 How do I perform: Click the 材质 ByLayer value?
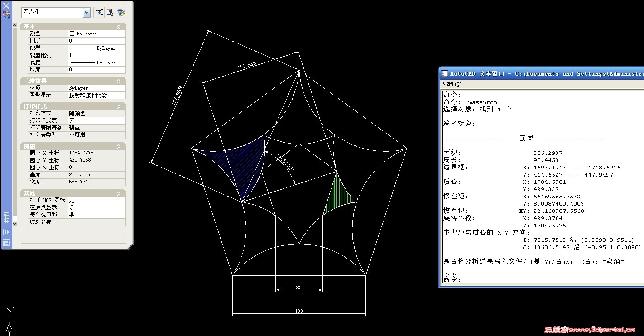tap(97, 88)
